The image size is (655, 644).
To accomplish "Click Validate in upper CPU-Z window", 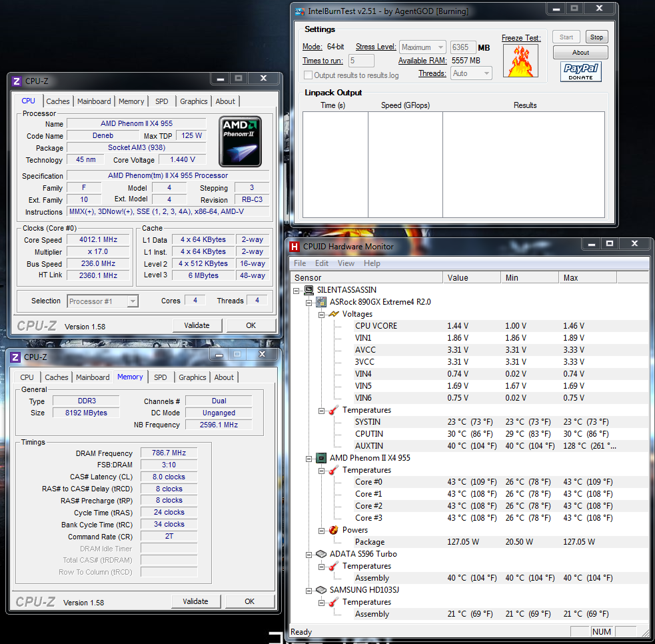I will (197, 325).
